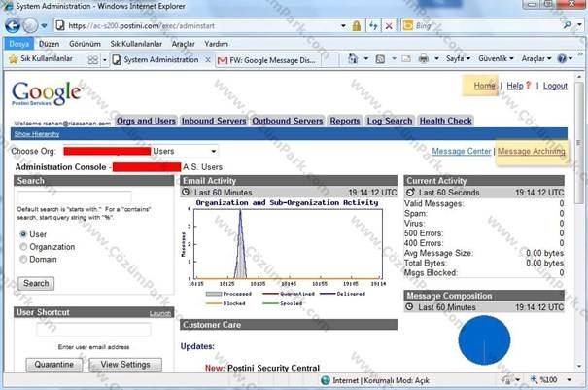Open the Yardım menu
The width and height of the screenshot is (588, 390).
[x=216, y=44]
